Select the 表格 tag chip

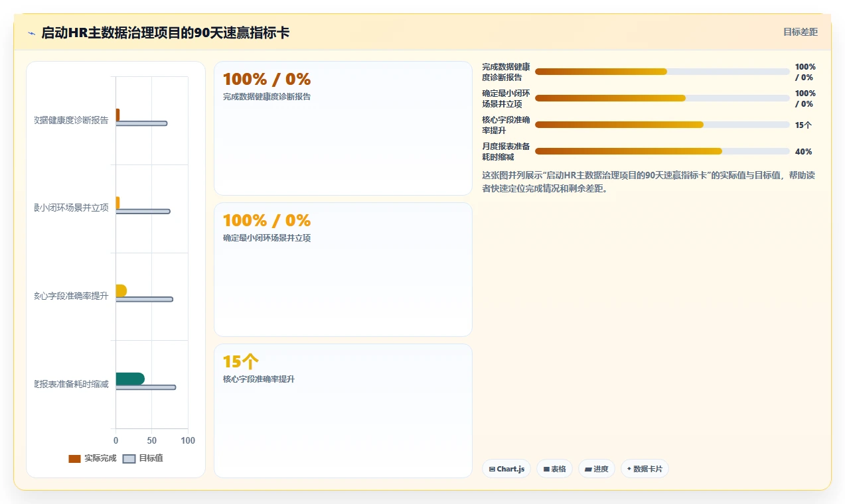click(554, 469)
